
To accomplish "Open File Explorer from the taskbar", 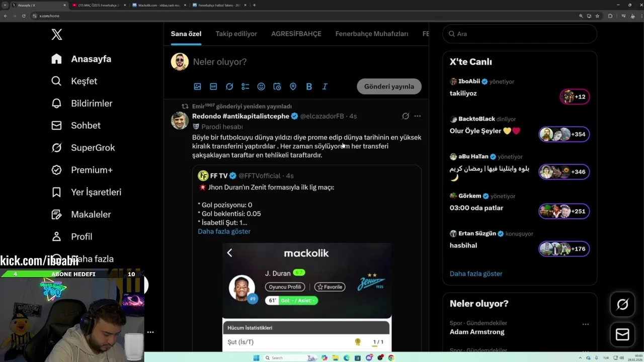I will pos(335,358).
